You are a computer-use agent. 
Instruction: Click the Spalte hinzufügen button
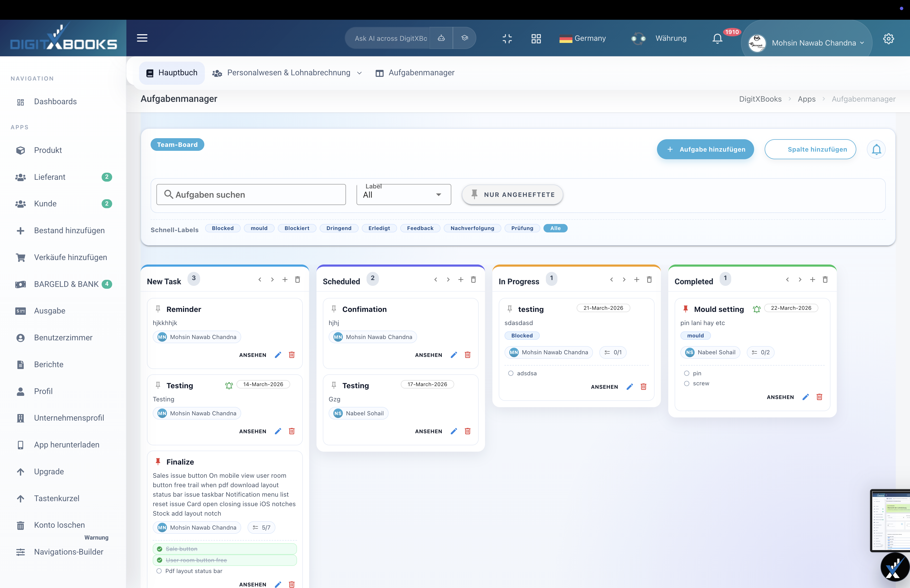(x=810, y=149)
